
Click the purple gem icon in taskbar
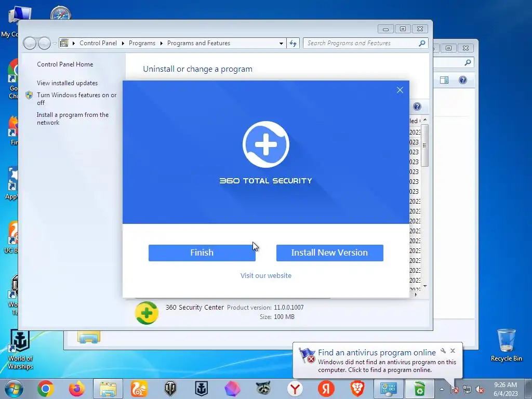tap(232, 389)
